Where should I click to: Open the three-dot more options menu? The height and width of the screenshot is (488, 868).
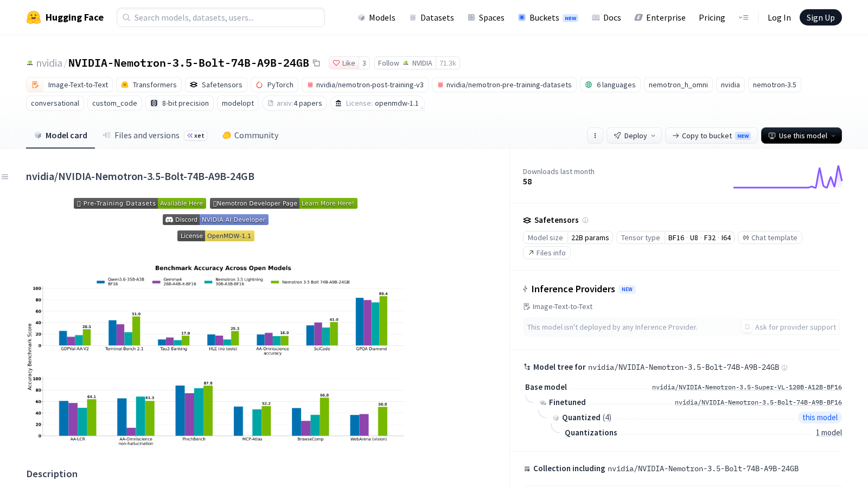click(595, 136)
